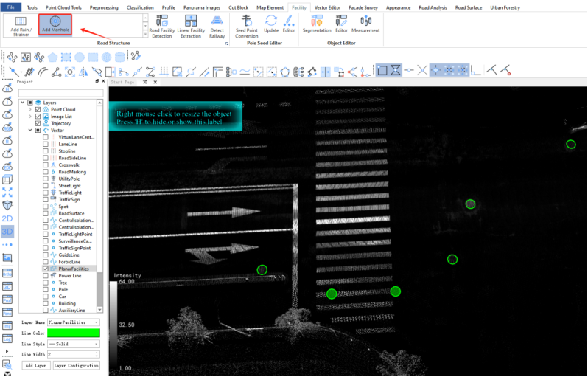Switch to Road Analysis tab
This screenshot has width=588, height=377.
click(x=433, y=7)
